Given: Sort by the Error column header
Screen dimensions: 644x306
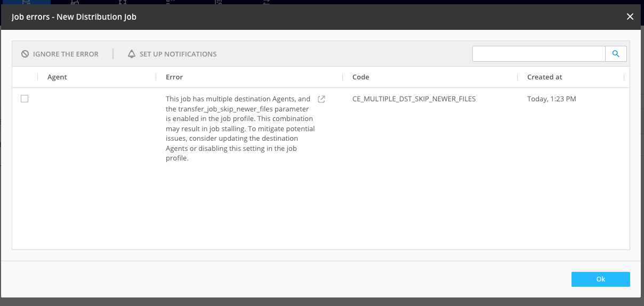Looking at the screenshot, I should coord(174,77).
